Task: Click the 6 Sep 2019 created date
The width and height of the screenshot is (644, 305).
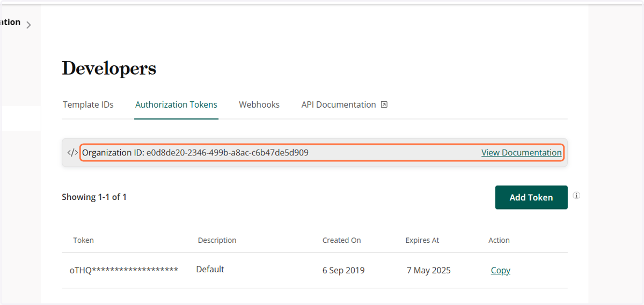Action: 343,270
